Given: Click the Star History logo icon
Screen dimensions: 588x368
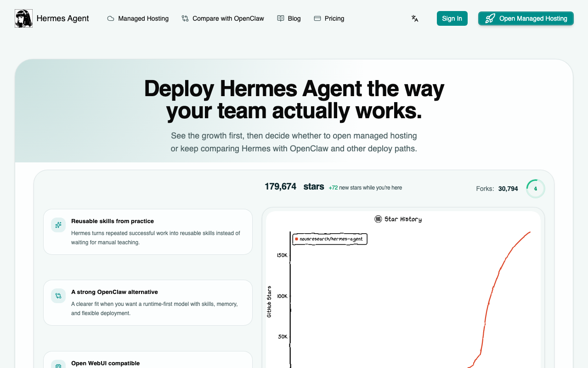Looking at the screenshot, I should point(378,219).
